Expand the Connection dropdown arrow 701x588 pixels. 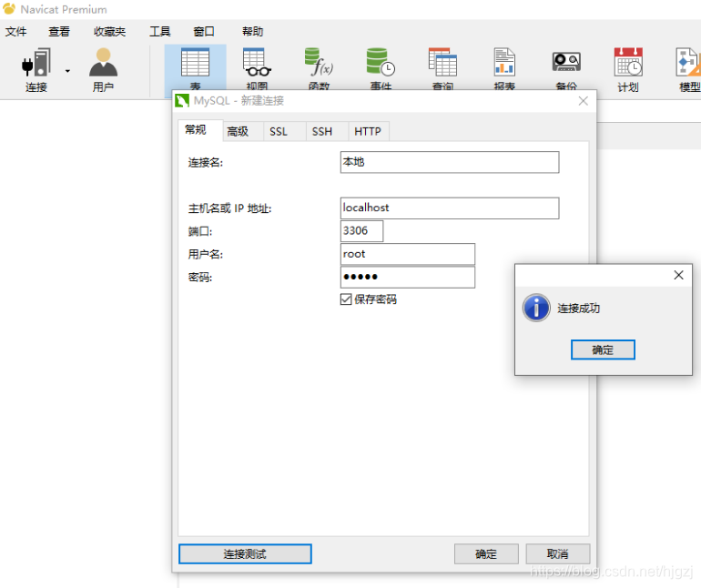point(67,71)
